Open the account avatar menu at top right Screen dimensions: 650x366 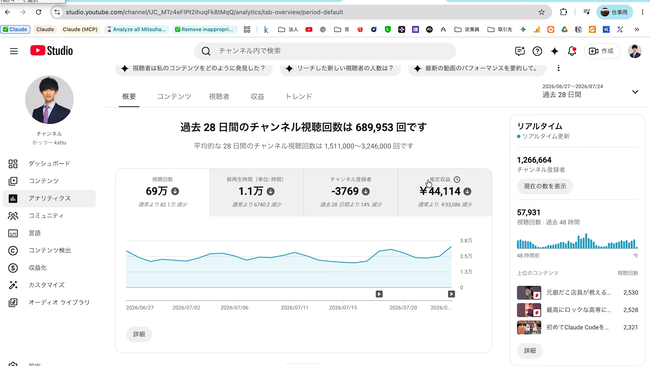[635, 51]
